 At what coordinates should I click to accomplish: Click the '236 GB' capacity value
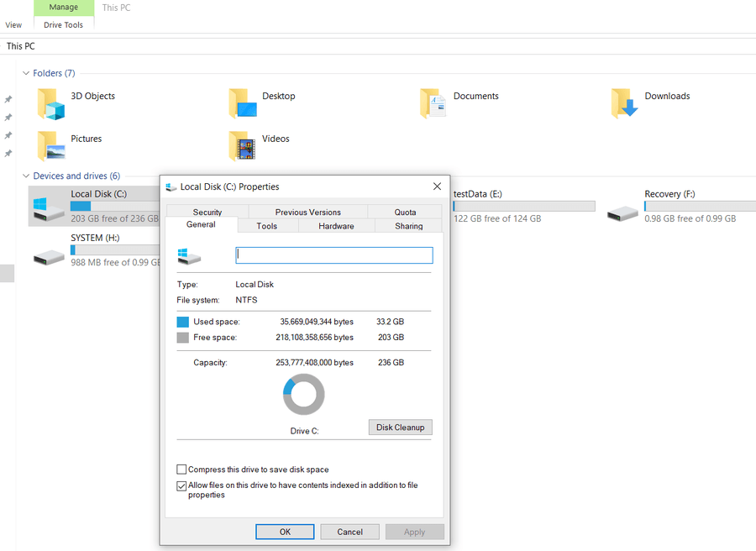click(x=391, y=363)
